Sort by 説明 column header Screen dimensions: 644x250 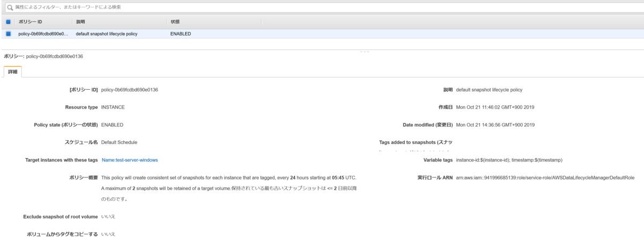(x=80, y=22)
